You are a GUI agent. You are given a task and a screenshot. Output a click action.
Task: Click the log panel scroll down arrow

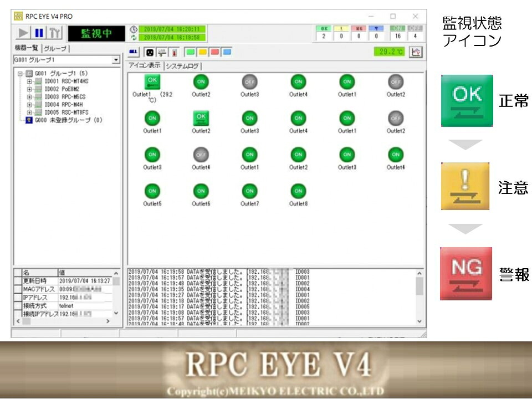coord(420,321)
